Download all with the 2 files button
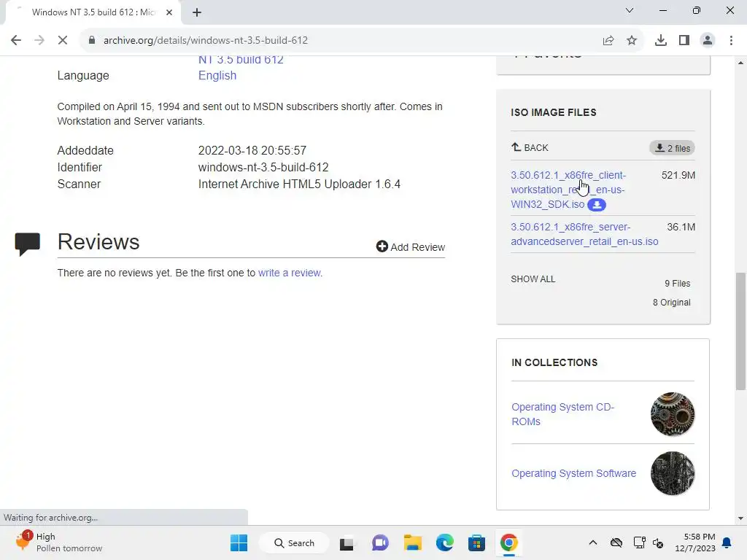The width and height of the screenshot is (747, 560). coord(672,148)
